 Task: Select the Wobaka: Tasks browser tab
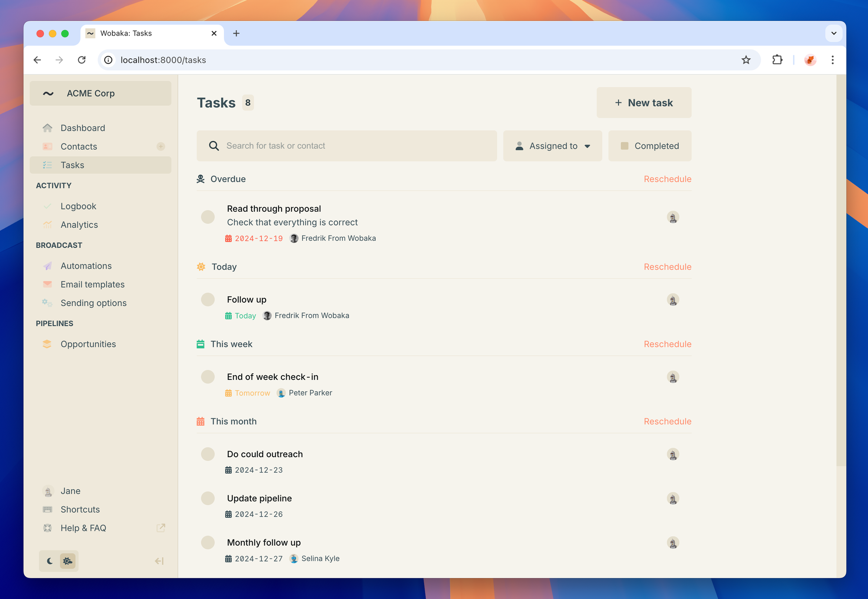pos(152,33)
